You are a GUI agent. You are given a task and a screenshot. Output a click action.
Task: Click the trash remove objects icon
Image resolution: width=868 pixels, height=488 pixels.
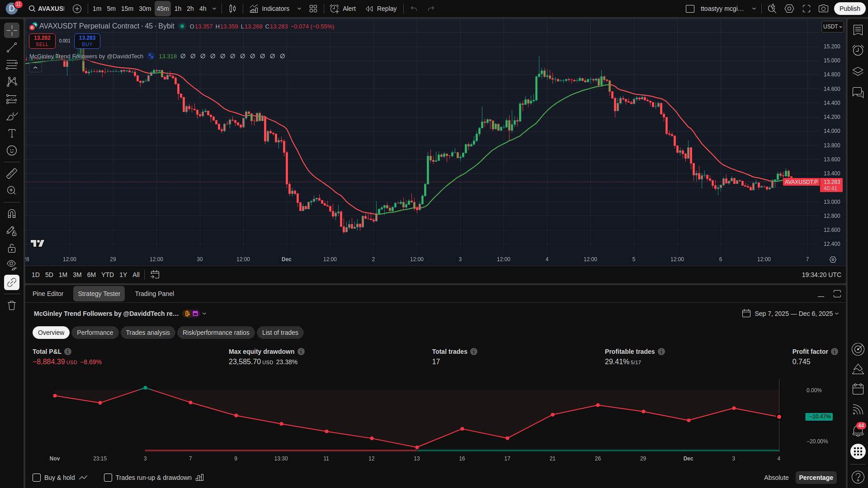(12, 305)
